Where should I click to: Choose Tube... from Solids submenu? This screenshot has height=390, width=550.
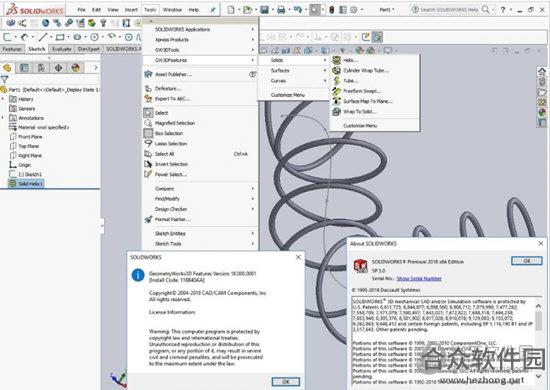point(375,81)
